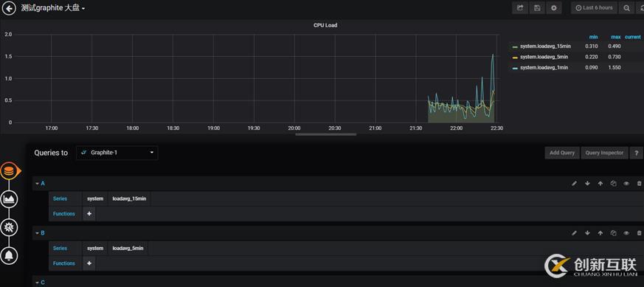Move query B down
The width and height of the screenshot is (644, 287).
(587, 233)
